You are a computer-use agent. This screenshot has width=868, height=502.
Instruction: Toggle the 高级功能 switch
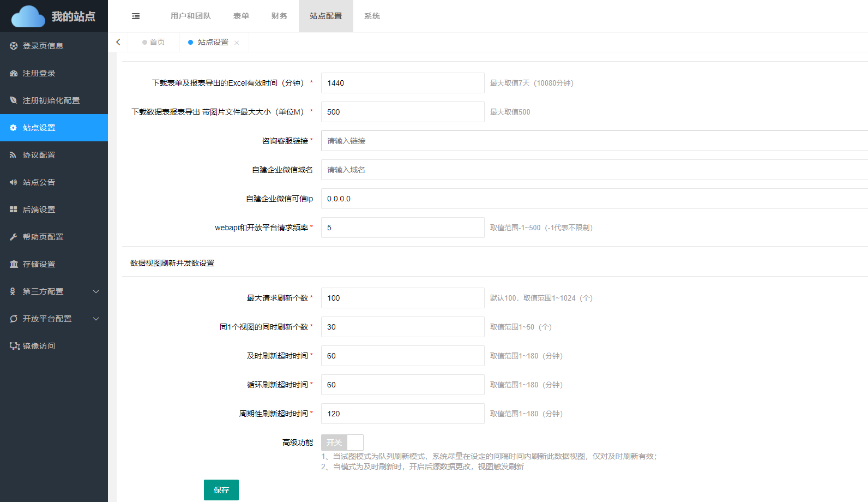[x=342, y=443]
